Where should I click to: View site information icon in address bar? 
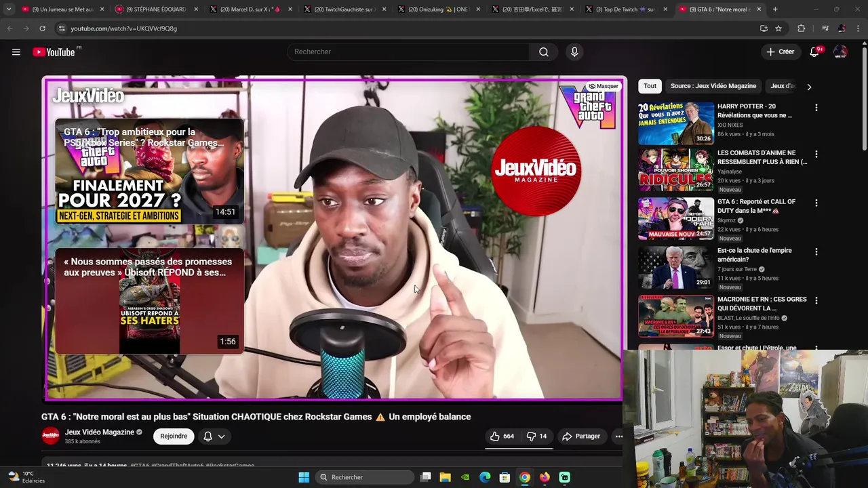pyautogui.click(x=62, y=28)
